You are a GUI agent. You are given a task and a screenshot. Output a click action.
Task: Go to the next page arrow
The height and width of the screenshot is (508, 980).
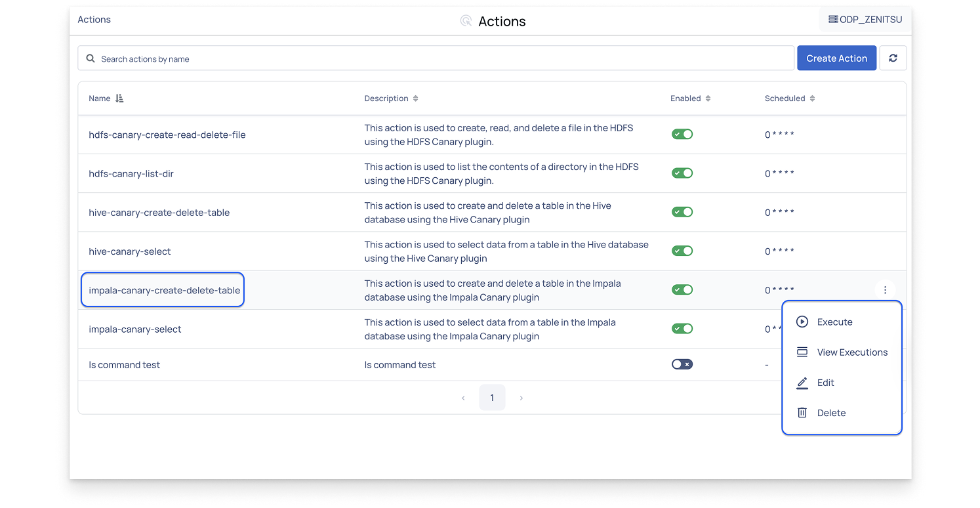point(521,398)
